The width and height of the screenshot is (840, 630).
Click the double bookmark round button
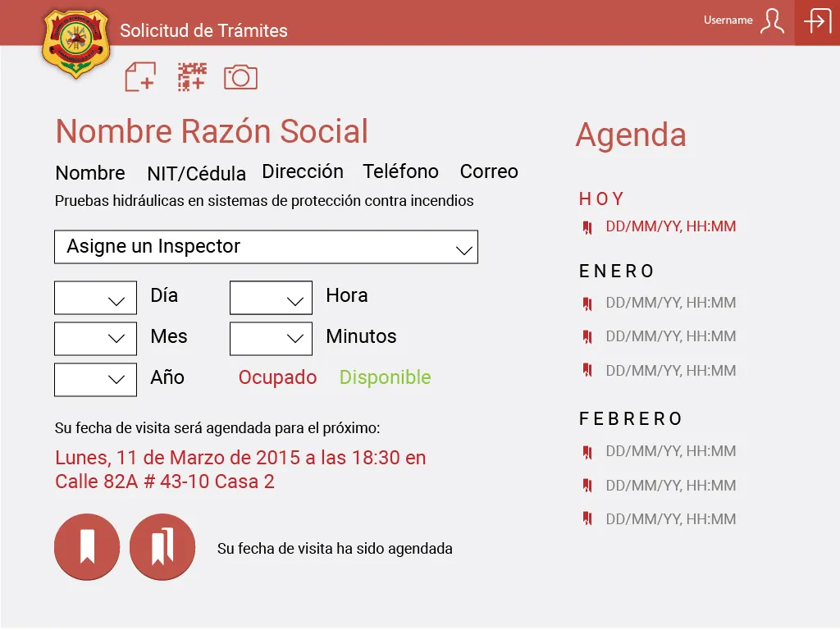pos(162,547)
